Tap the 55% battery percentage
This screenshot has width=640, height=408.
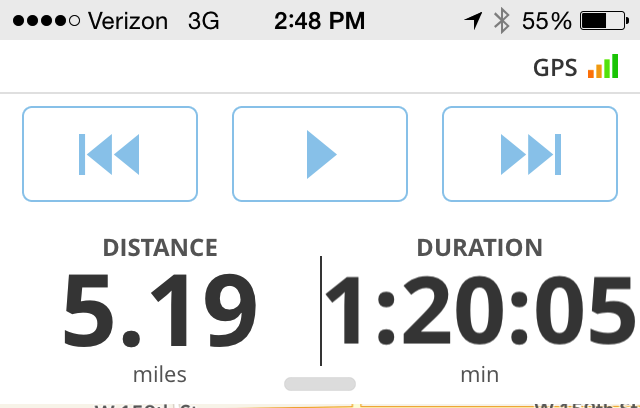pyautogui.click(x=547, y=21)
